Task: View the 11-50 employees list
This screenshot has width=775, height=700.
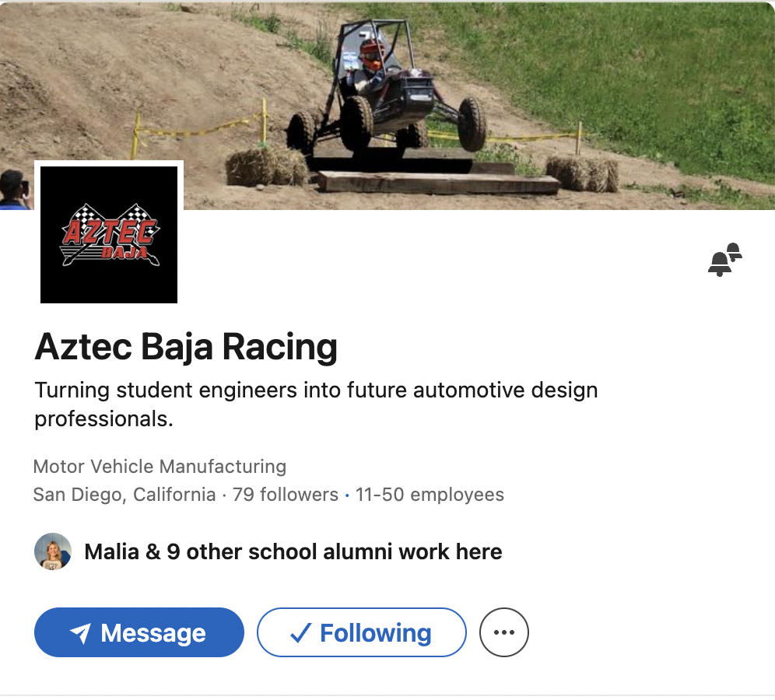Action: pyautogui.click(x=430, y=495)
